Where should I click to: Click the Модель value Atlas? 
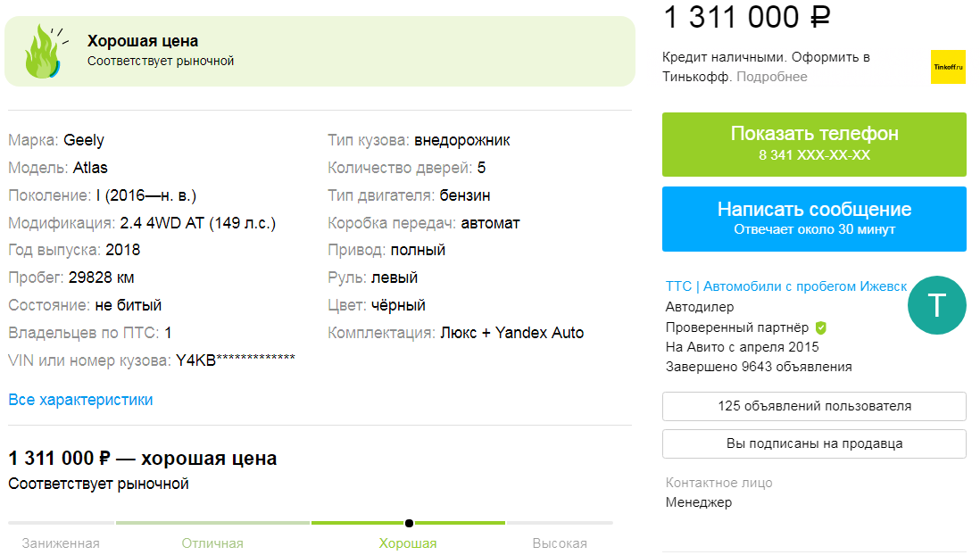tap(91, 168)
